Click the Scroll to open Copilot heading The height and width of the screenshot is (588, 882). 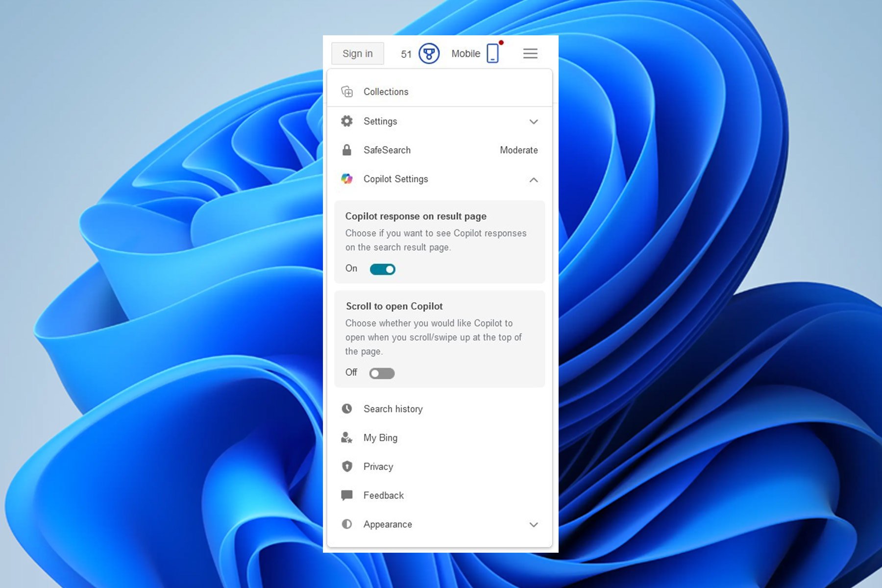[x=394, y=306]
